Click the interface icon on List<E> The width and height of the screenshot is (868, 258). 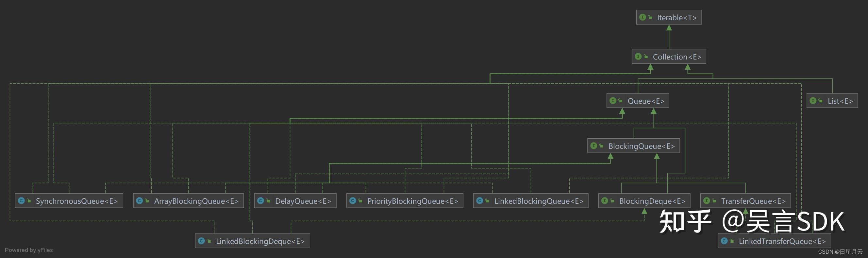click(813, 100)
